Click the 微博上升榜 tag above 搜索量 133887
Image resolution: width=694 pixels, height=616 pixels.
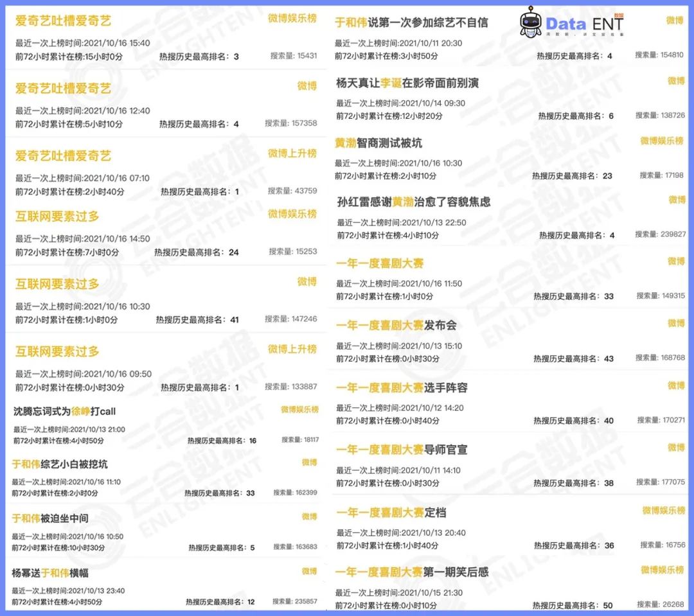[x=292, y=349]
